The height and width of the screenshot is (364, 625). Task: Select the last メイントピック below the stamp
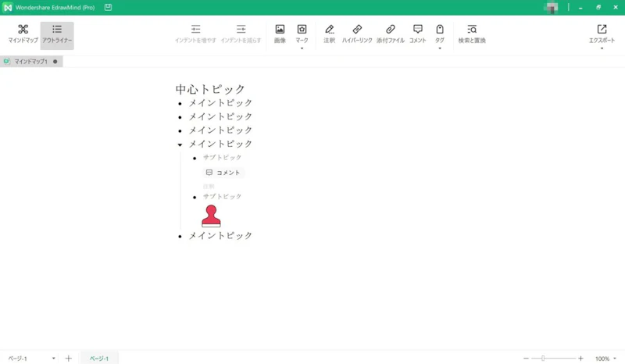pos(220,236)
